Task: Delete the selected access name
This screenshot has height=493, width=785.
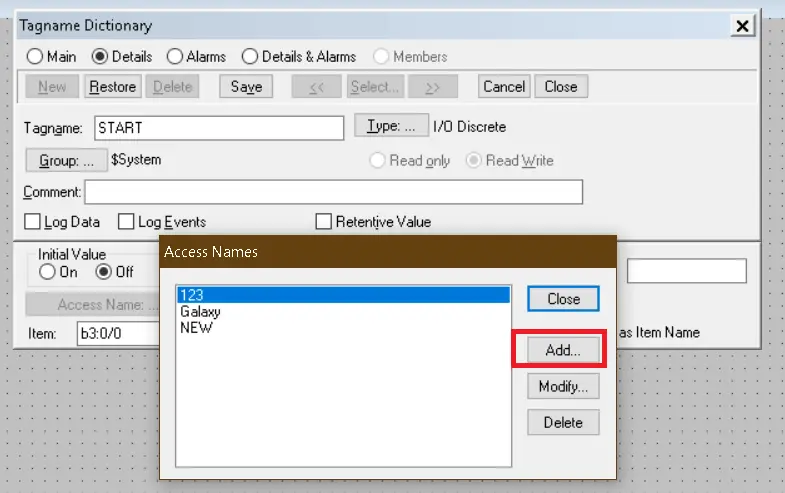Action: point(563,422)
